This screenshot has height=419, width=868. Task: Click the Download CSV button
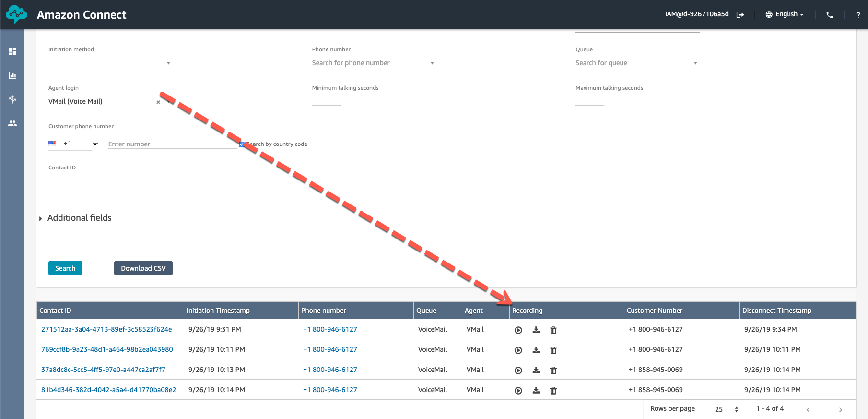(143, 268)
